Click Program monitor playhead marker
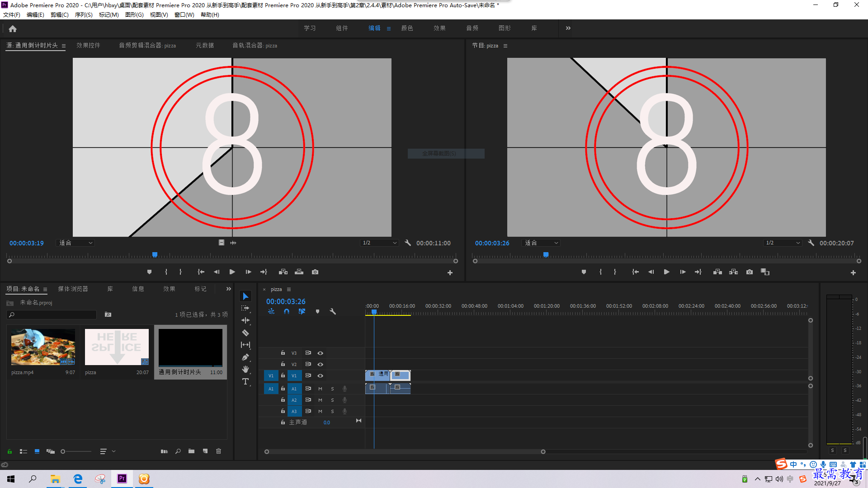The height and width of the screenshot is (488, 868). pyautogui.click(x=546, y=255)
